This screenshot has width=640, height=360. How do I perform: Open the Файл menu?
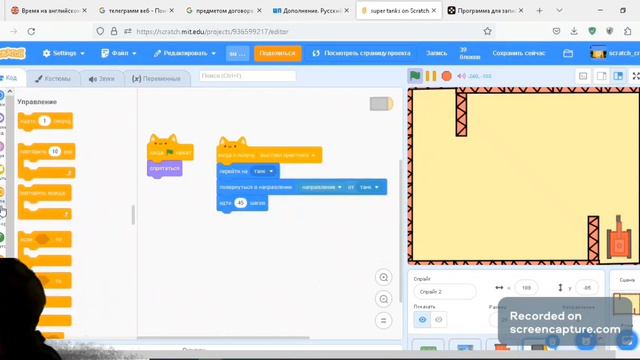click(x=119, y=53)
